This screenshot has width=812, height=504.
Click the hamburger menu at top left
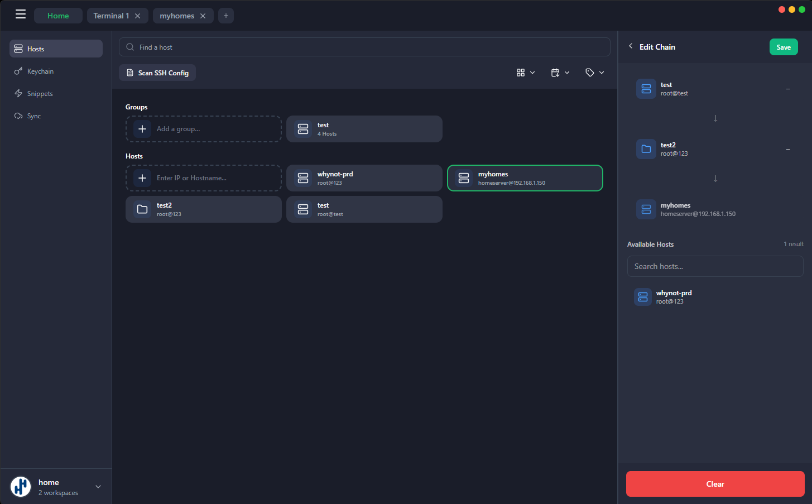tap(21, 14)
